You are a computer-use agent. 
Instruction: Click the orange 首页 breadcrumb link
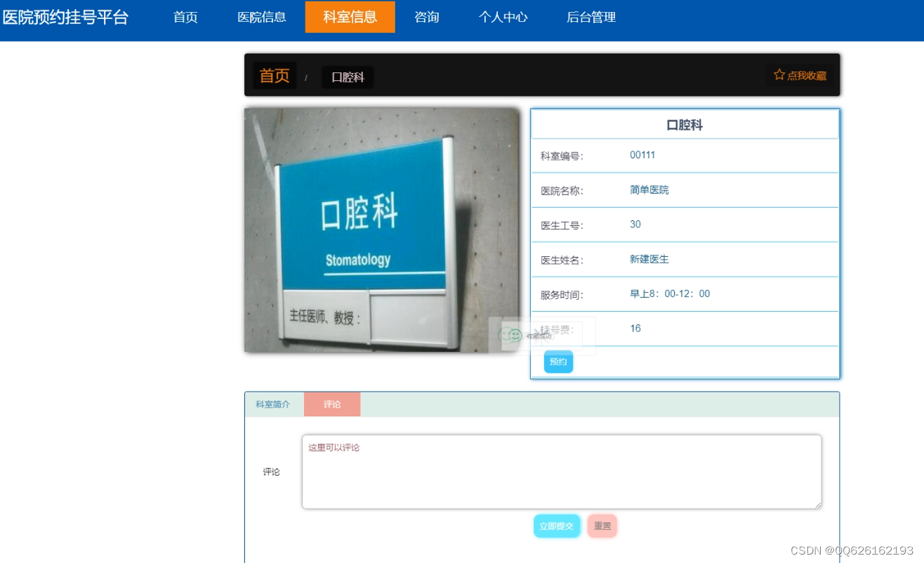pos(275,76)
